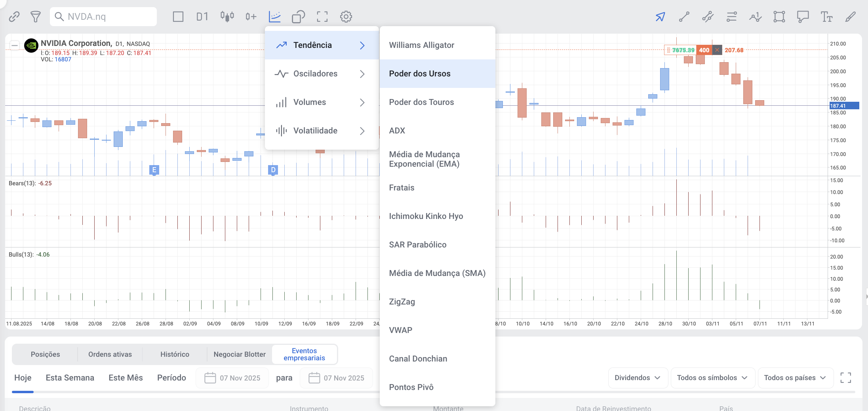Click the Bulls(13) indicator label
The width and height of the screenshot is (868, 411).
point(29,255)
